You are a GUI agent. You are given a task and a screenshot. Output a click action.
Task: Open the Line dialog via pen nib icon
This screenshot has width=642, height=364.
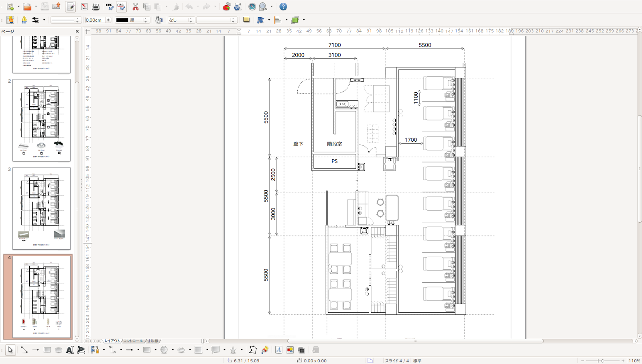click(x=24, y=20)
